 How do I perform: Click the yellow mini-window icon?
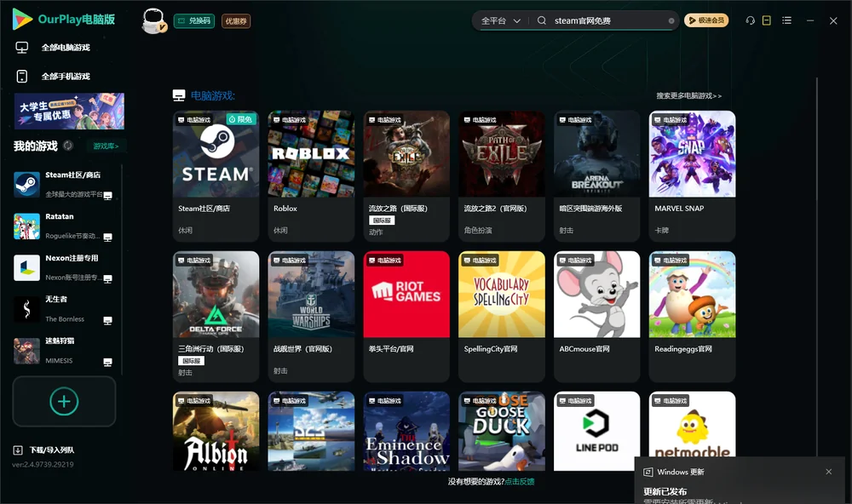pyautogui.click(x=767, y=20)
